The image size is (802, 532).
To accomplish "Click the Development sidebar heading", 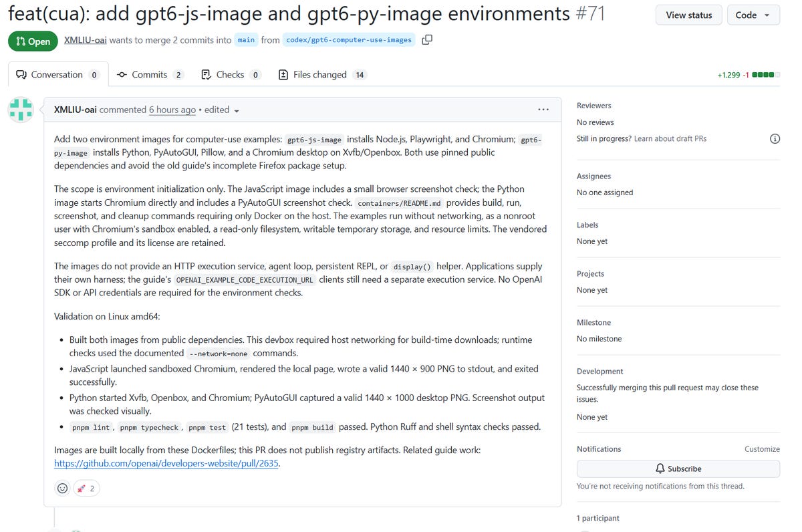I will (x=600, y=372).
